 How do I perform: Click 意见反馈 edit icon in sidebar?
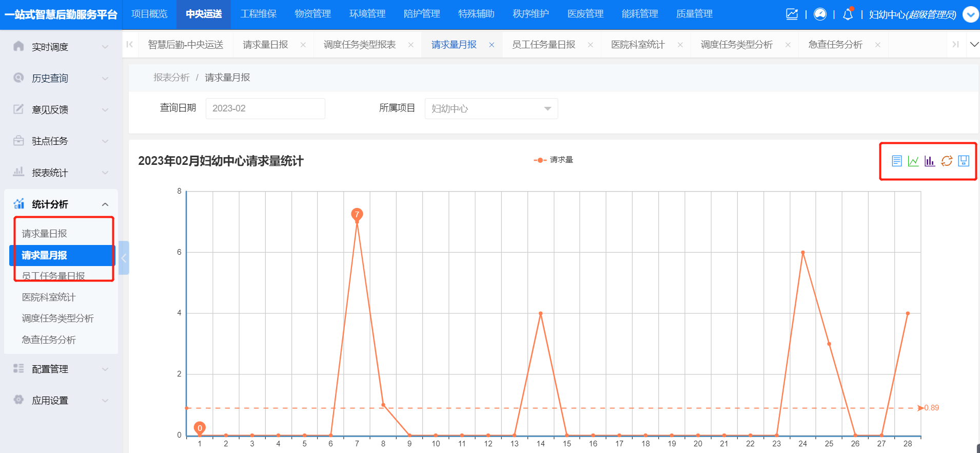pyautogui.click(x=18, y=109)
